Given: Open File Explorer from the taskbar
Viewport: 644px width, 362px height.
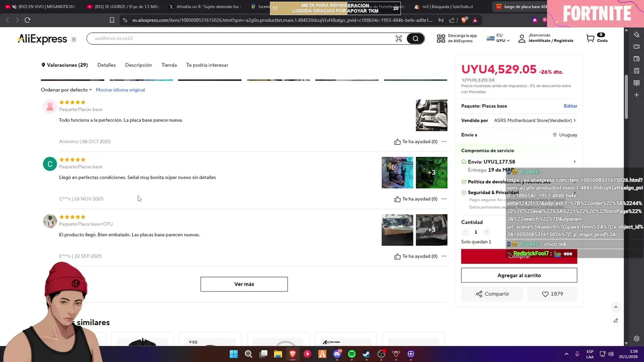Looking at the screenshot, I should pos(278,354).
